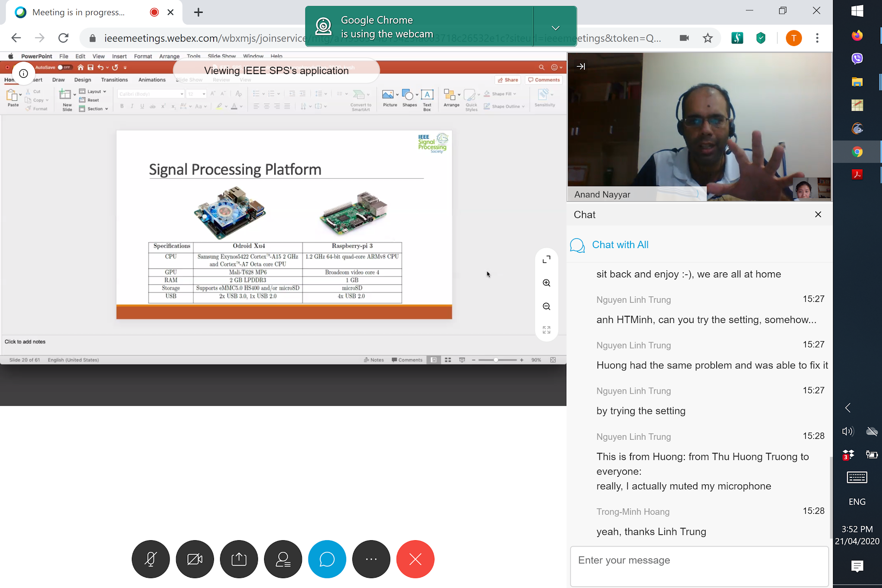Viewport: 882px width, 588px height.
Task: Close the Chat panel
Action: [818, 215]
